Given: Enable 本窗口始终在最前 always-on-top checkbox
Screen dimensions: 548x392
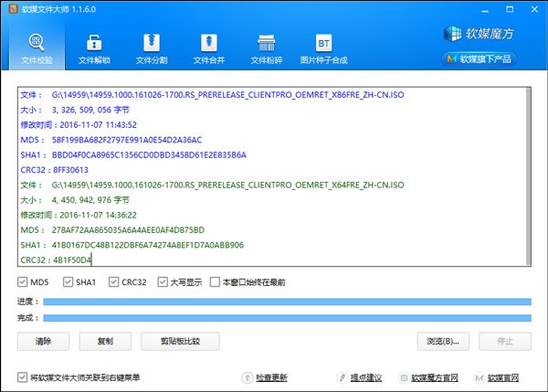Looking at the screenshot, I should 215,281.
